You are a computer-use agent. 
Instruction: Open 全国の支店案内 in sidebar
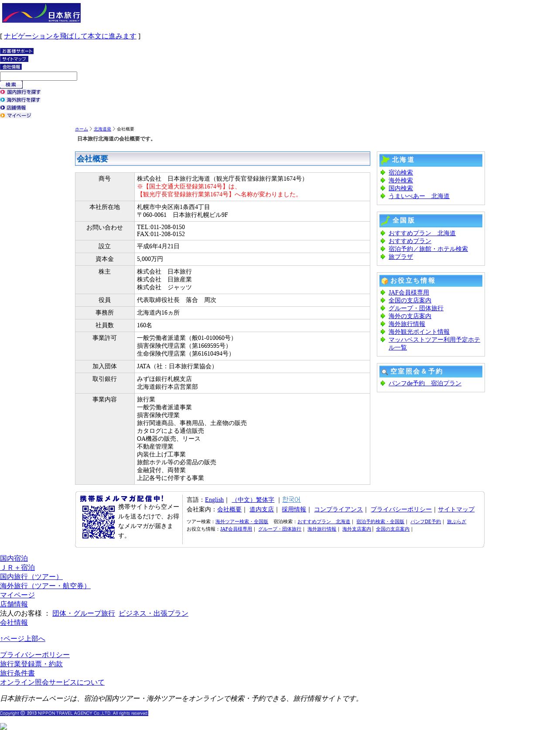point(410,300)
